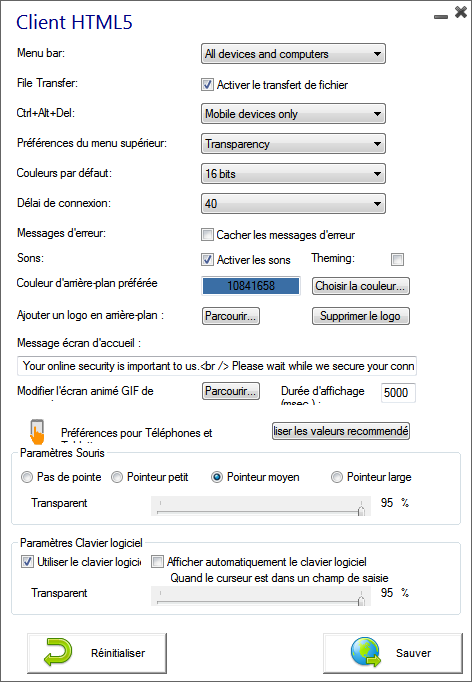Open the Menu bar dropdown
Viewport: 472px width, 682px height.
click(293, 54)
